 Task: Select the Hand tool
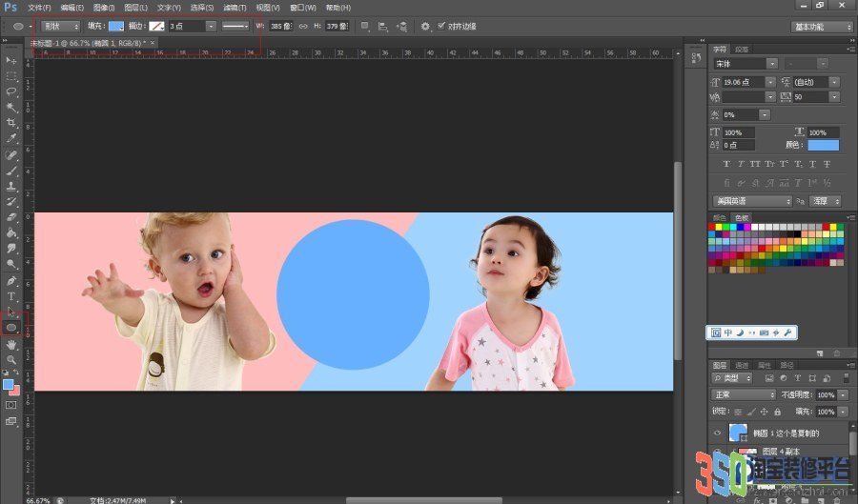(10, 345)
